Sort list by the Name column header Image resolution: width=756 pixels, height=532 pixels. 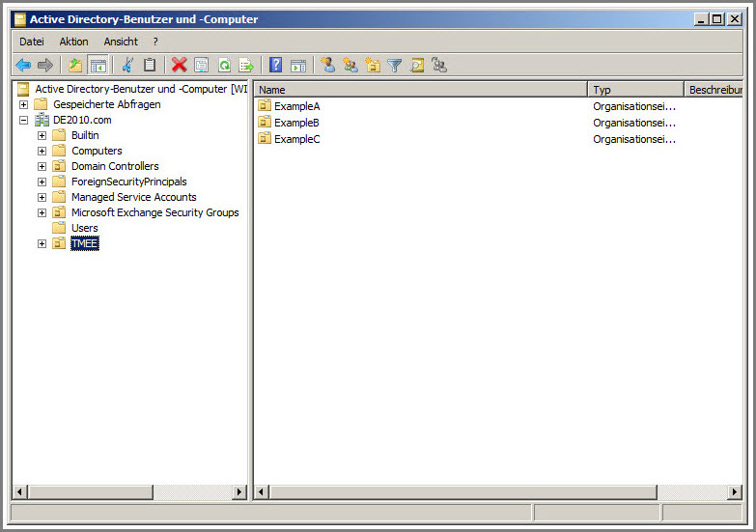pos(420,90)
